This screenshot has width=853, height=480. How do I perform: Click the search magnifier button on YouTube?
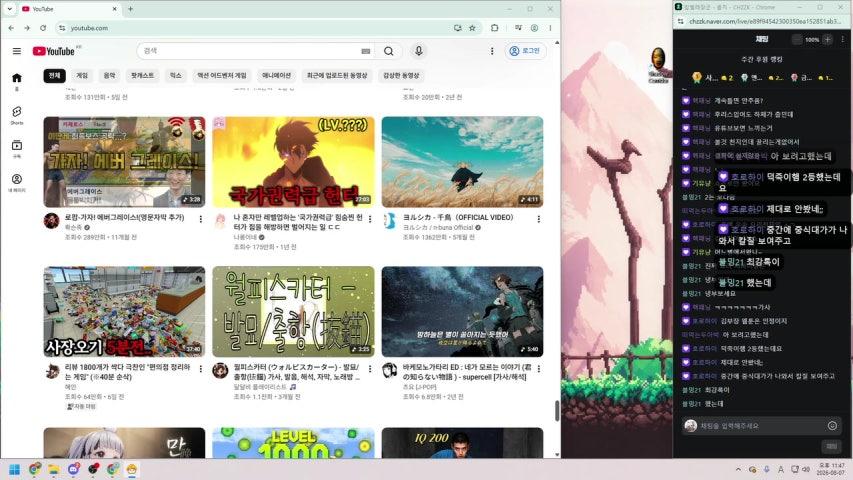tap(388, 51)
